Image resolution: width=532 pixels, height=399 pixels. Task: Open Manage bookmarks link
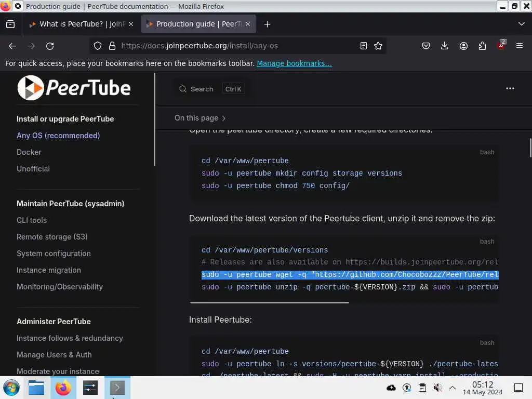click(294, 63)
